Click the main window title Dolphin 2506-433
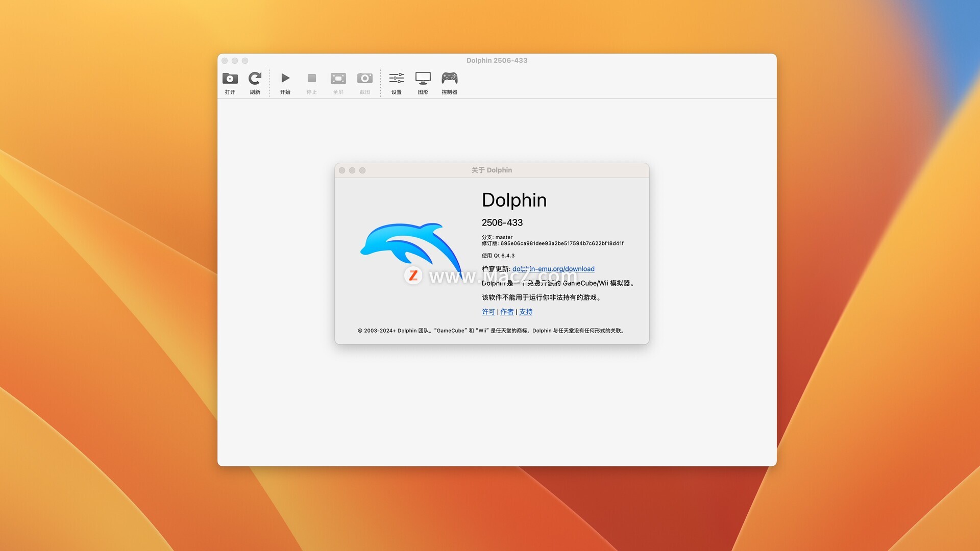 497,60
